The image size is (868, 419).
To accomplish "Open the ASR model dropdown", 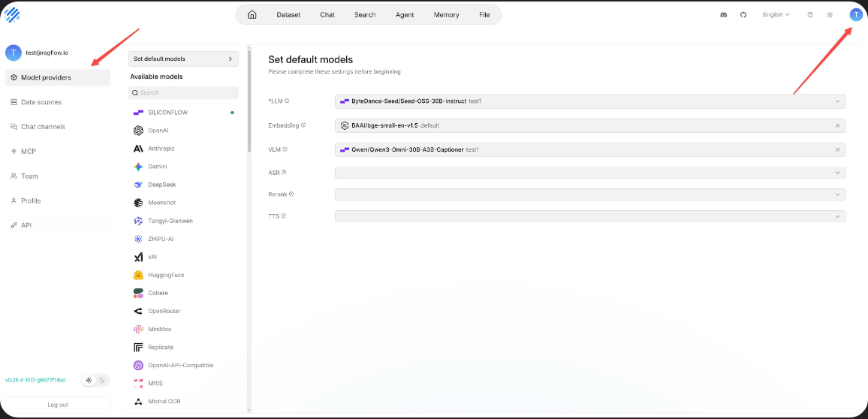I will 590,173.
